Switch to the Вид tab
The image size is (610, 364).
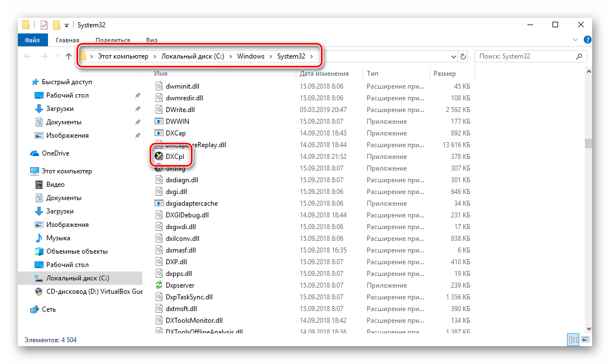pyautogui.click(x=152, y=40)
